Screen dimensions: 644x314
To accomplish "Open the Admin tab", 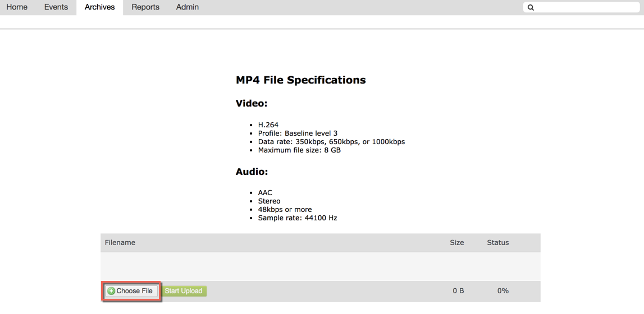I will pos(188,7).
